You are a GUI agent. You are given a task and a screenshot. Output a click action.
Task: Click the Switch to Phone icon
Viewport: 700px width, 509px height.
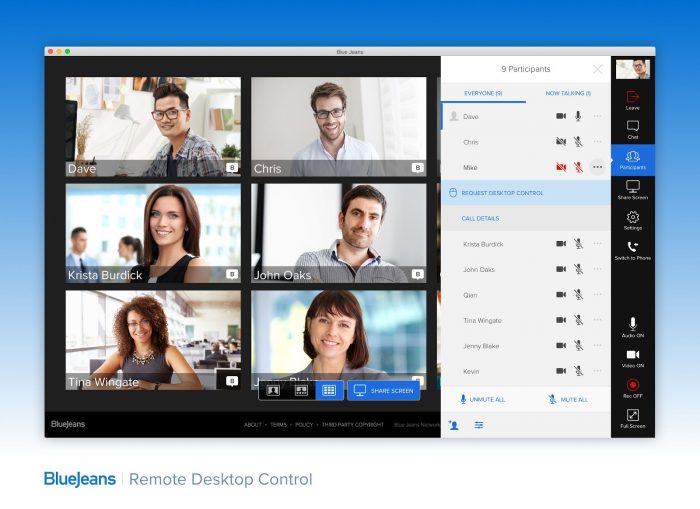pyautogui.click(x=632, y=248)
